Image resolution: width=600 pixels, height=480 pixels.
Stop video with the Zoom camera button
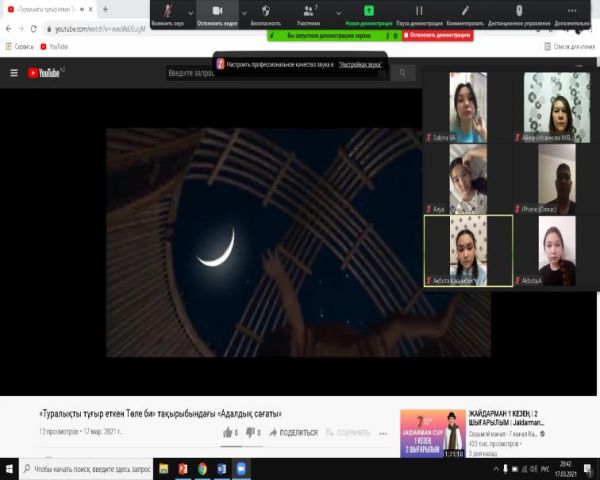point(217,12)
